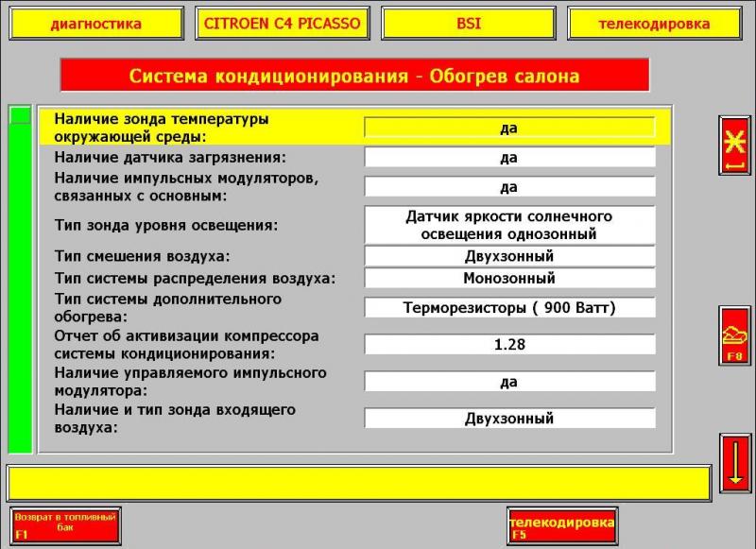756x549 pixels.
Task: Click the label Отчет об активизации компрессора
Action: pyautogui.click(x=186, y=345)
